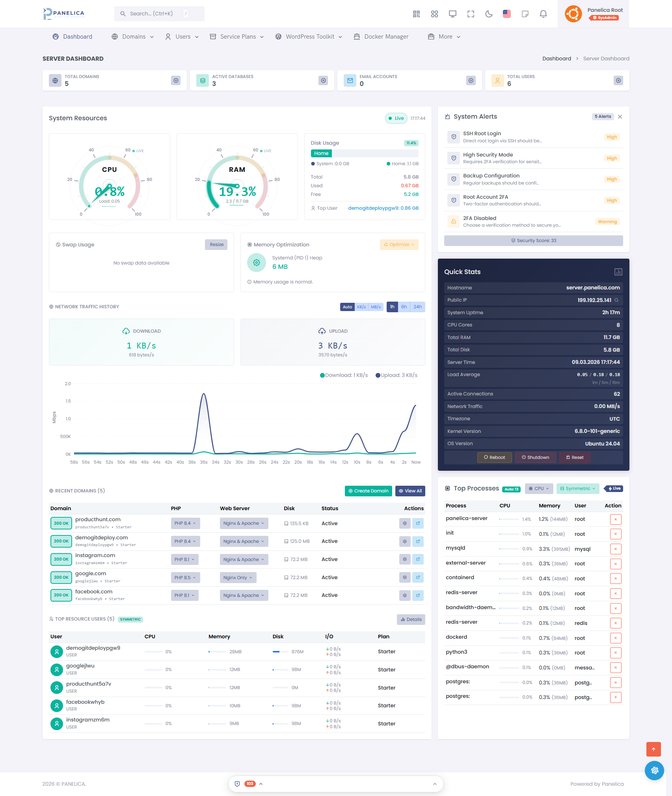Open notes using the sticky note icon
This screenshot has height=796, width=672.
525,14
